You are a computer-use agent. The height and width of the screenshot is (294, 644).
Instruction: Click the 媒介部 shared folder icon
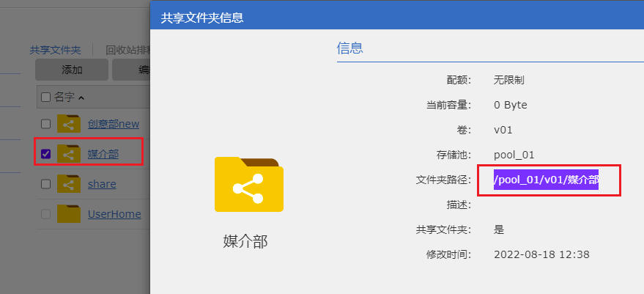(x=69, y=154)
